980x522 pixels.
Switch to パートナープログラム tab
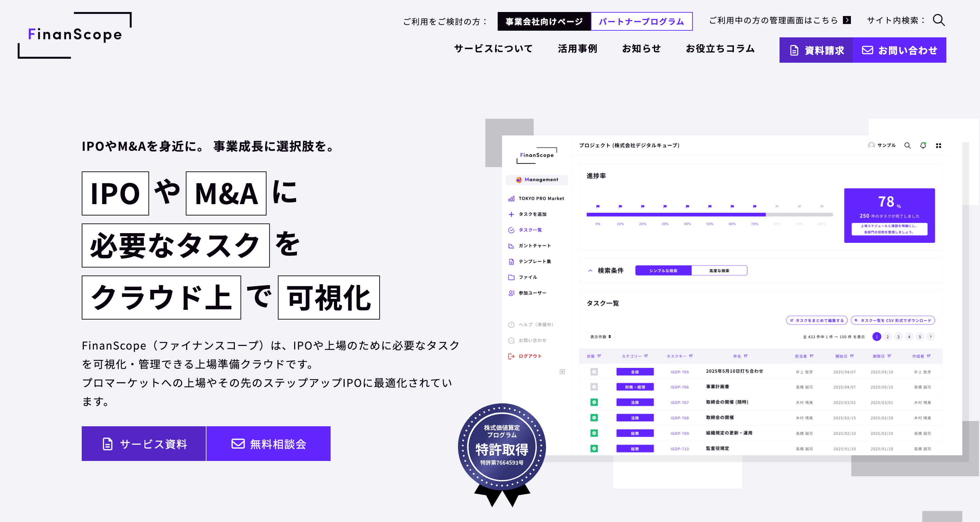point(641,21)
